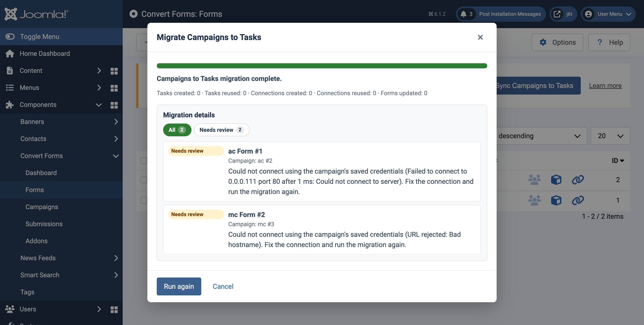Expand the News Feeds submenu
This screenshot has height=325, width=644.
click(116, 258)
